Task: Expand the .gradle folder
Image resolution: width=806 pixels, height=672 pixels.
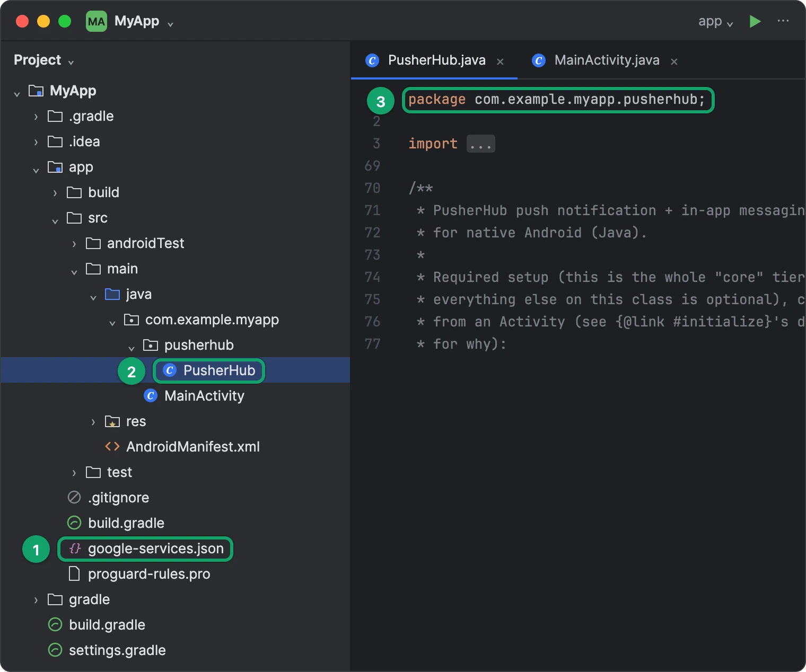Action: click(x=36, y=117)
